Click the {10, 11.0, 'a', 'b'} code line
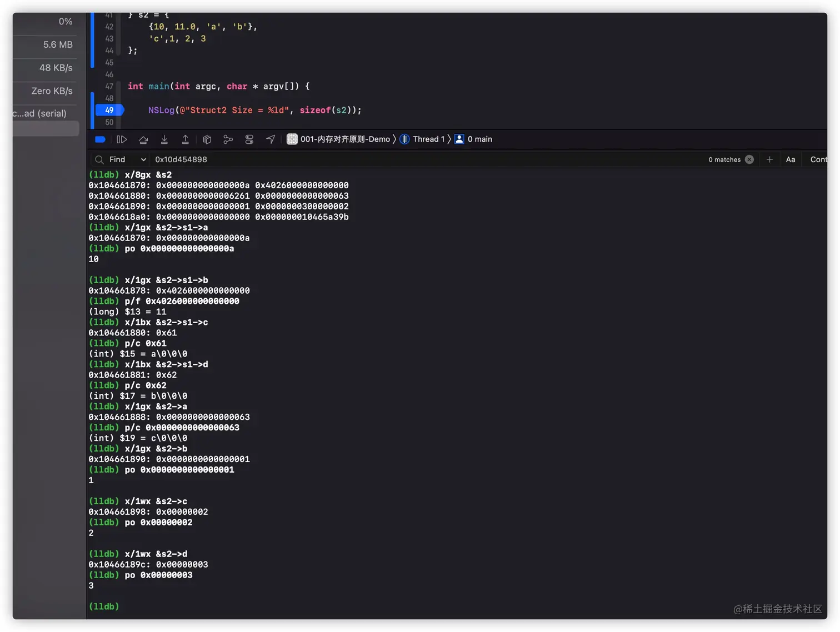Viewport: 840px width, 632px height. click(x=203, y=27)
